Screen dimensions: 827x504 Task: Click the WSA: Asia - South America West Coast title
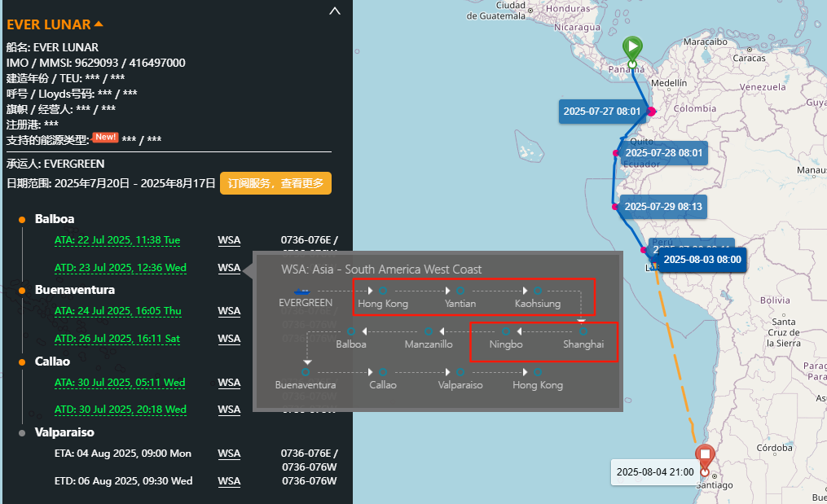point(381,270)
